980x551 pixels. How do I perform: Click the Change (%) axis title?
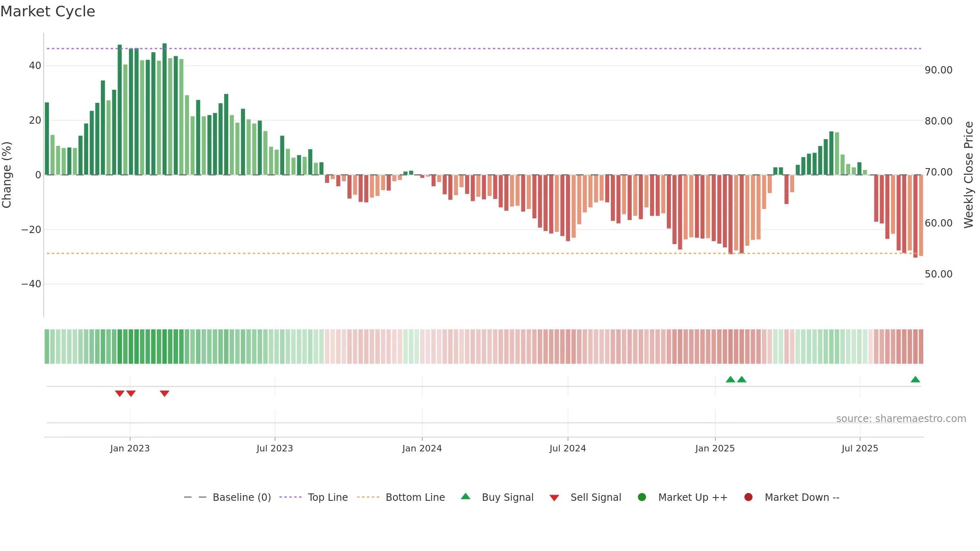pos(7,175)
